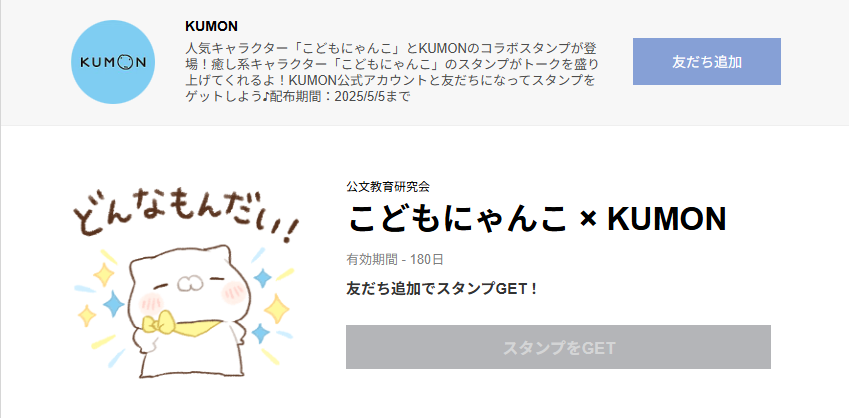
Task: Click the large yellow sparkle right of the cat
Action: point(277,308)
